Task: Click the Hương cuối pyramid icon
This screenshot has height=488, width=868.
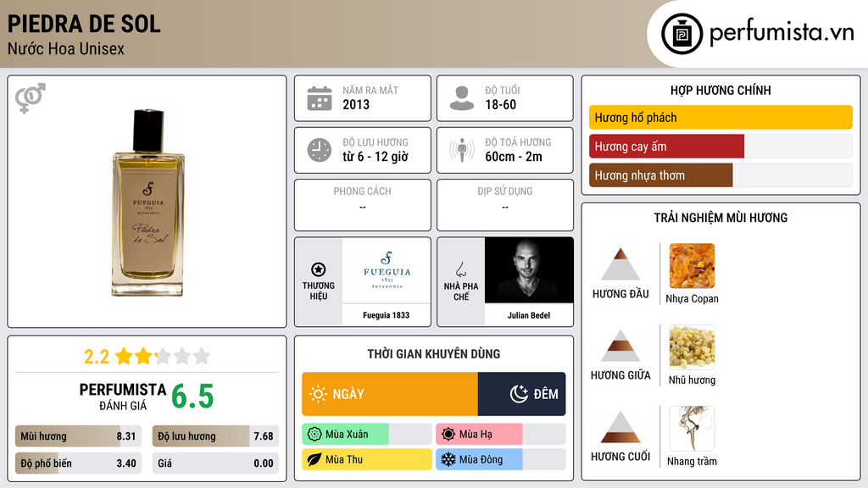Action: click(620, 427)
